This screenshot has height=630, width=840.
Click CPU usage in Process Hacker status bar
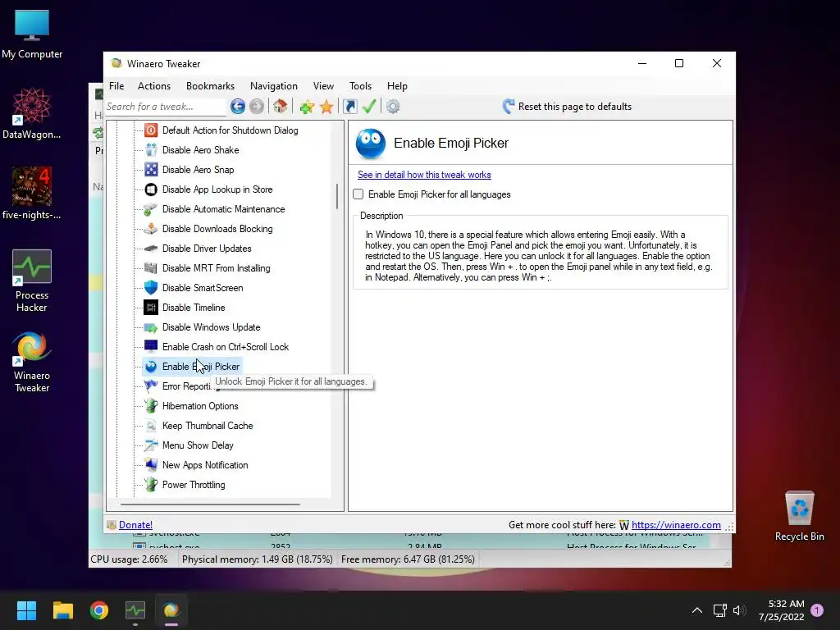point(129,559)
